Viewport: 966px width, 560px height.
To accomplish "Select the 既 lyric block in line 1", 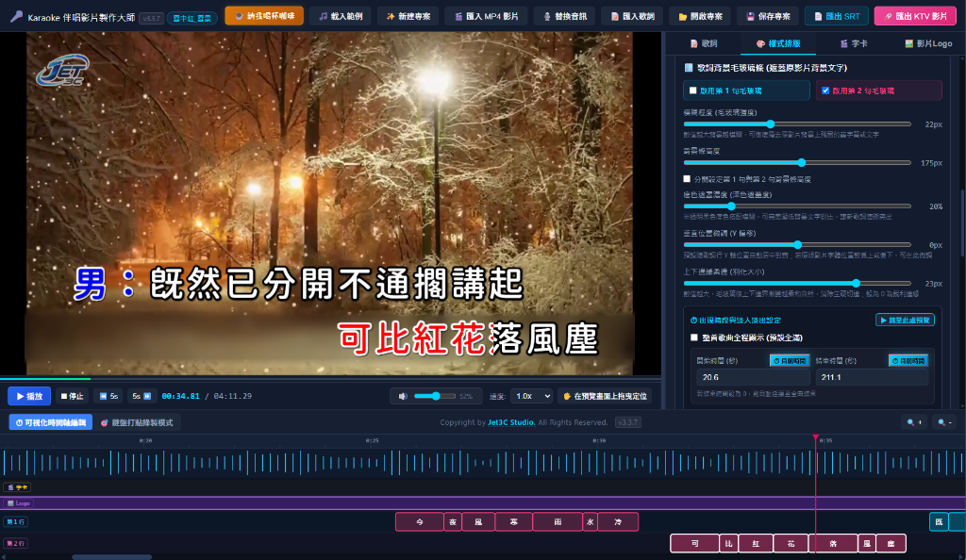I will tap(939, 522).
